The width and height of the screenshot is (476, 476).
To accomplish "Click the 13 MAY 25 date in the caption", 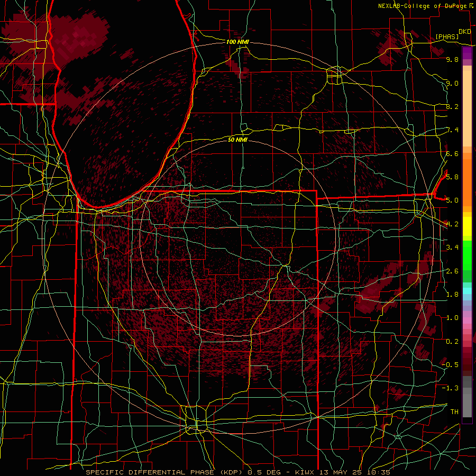I will [x=340, y=472].
